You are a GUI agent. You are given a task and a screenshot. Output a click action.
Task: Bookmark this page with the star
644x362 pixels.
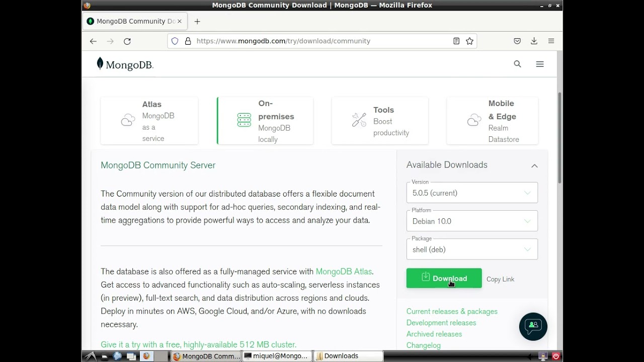tap(469, 41)
